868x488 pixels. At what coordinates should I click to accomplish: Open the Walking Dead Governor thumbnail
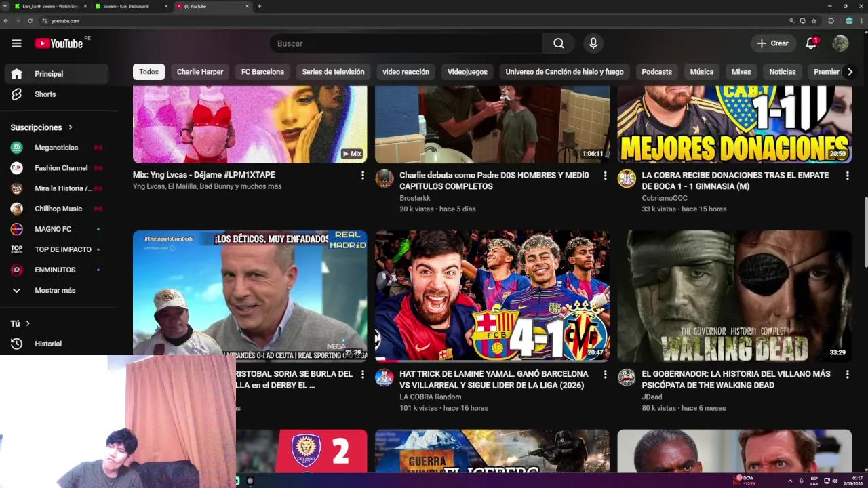coord(734,296)
